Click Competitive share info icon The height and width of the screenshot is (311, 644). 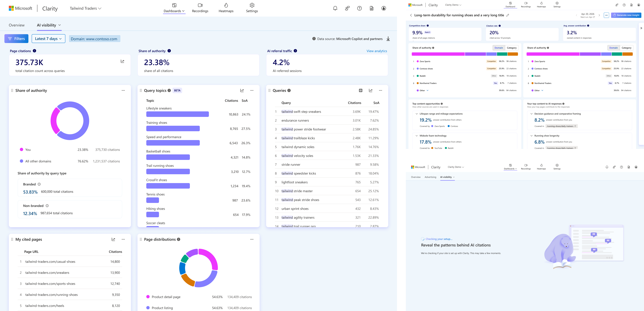(428, 26)
